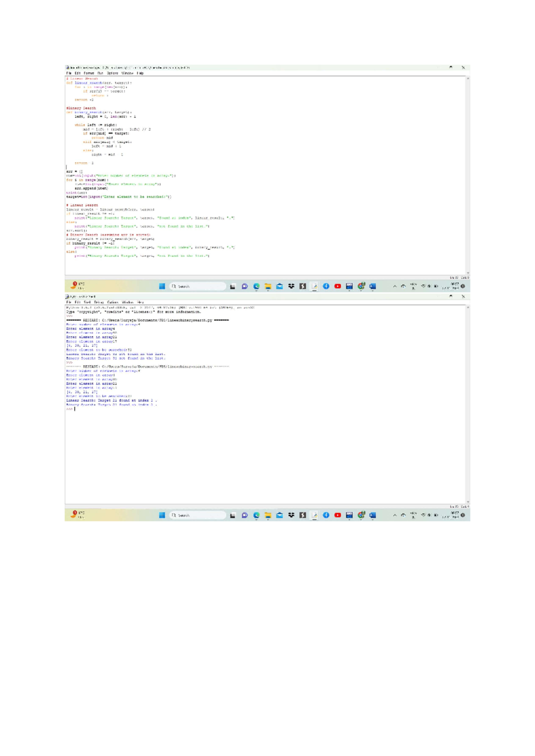Open Dropbox from the upper taskbar
The height and width of the screenshot is (756, 535).
(x=291, y=286)
